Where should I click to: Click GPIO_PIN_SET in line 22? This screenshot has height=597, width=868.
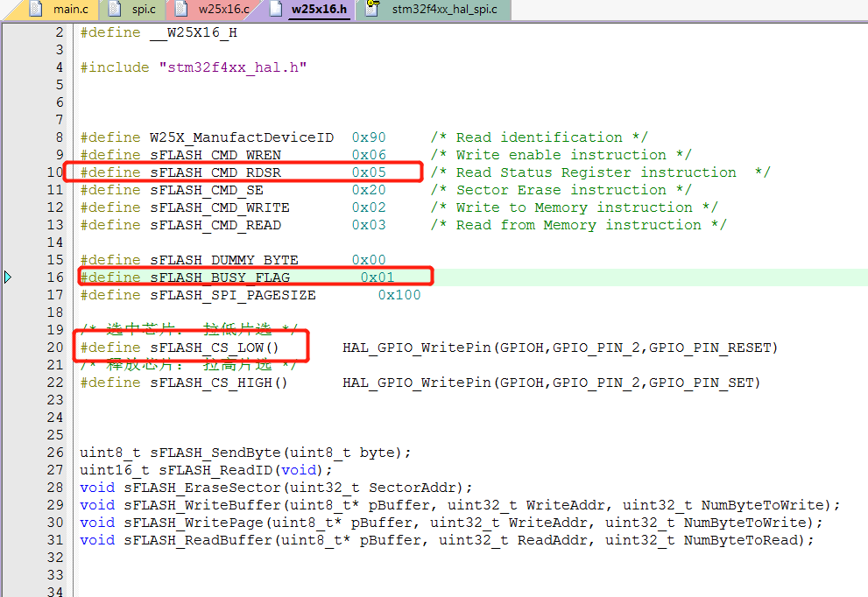click(702, 383)
